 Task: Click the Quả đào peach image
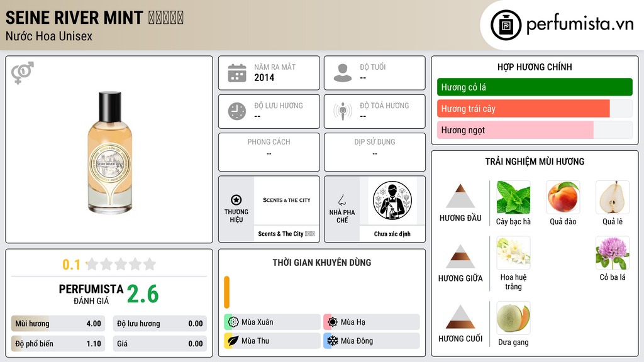point(563,197)
